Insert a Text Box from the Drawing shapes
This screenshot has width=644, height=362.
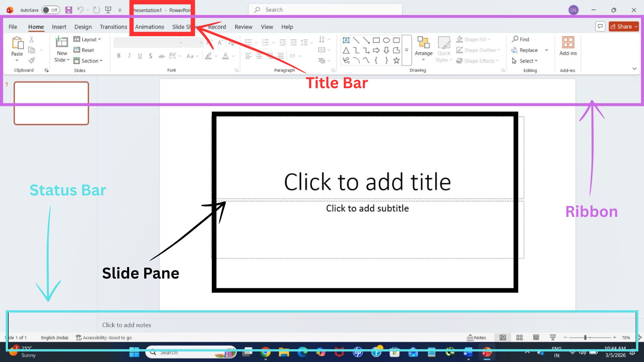pyautogui.click(x=346, y=40)
